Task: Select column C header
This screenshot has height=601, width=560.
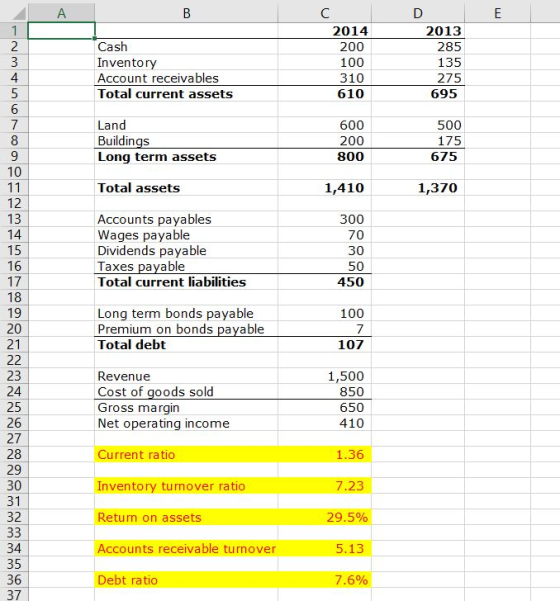Action: coord(325,13)
